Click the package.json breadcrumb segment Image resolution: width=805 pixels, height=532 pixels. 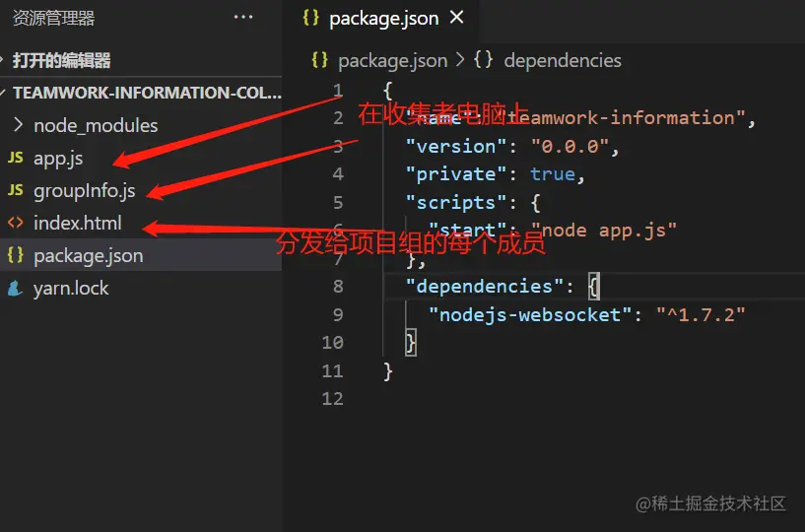pos(393,61)
